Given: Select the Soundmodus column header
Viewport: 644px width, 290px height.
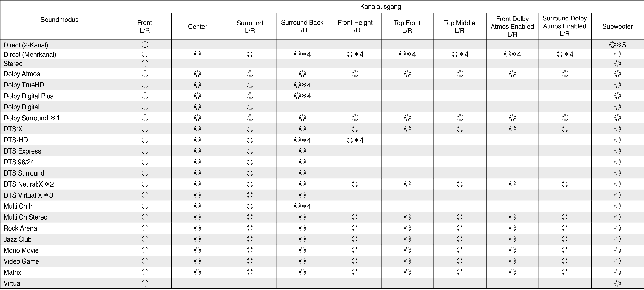Looking at the screenshot, I should (59, 20).
